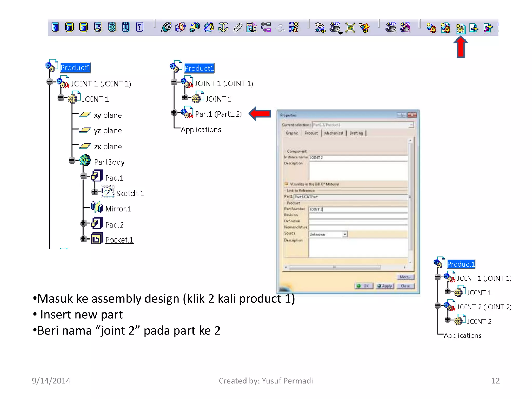Click the new Part insert icon

[x=461, y=29]
